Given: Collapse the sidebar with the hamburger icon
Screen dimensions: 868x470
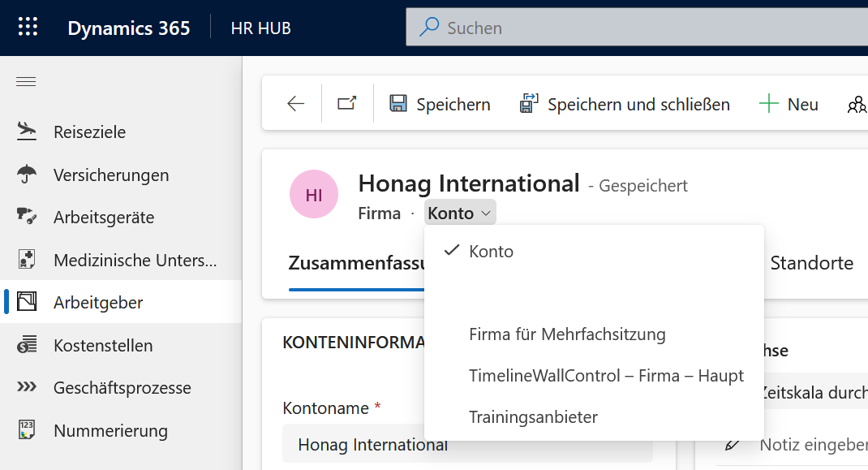Looking at the screenshot, I should tap(26, 81).
